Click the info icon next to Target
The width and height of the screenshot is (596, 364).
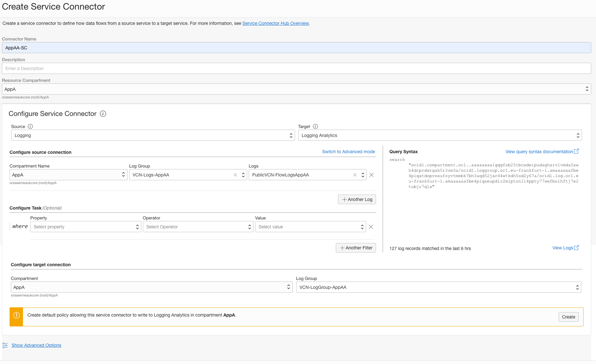coord(315,126)
